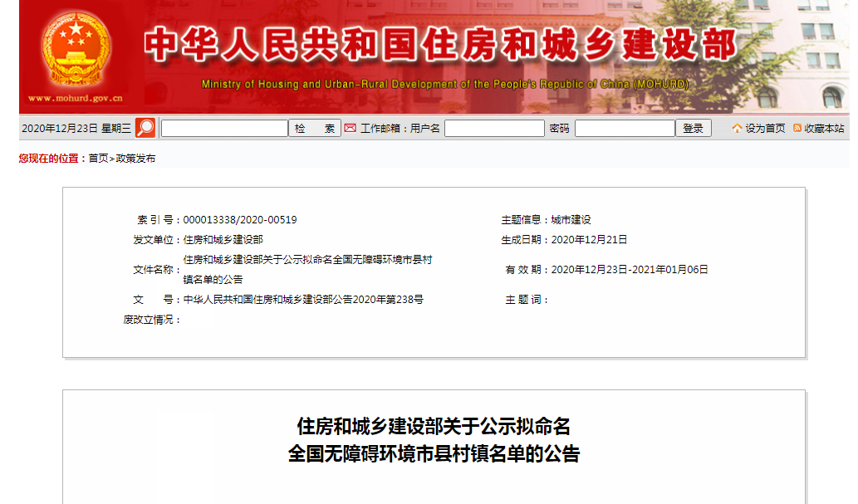The width and height of the screenshot is (858, 504).
Task: Click document number 中华人民共和国住房和城乡建设部公告2020年第238号
Action: pos(303,300)
